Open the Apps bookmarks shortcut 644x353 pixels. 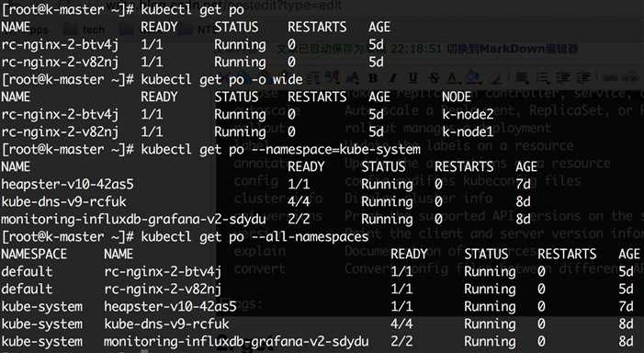pos(38,30)
